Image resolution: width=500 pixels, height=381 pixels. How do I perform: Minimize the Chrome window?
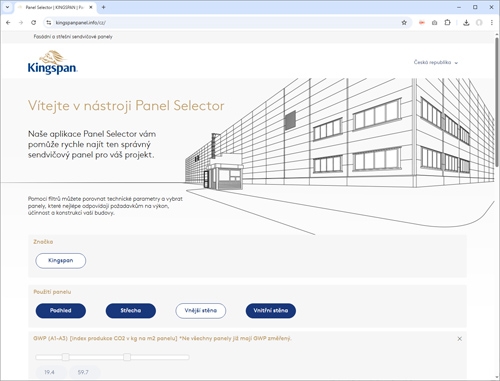(x=459, y=7)
